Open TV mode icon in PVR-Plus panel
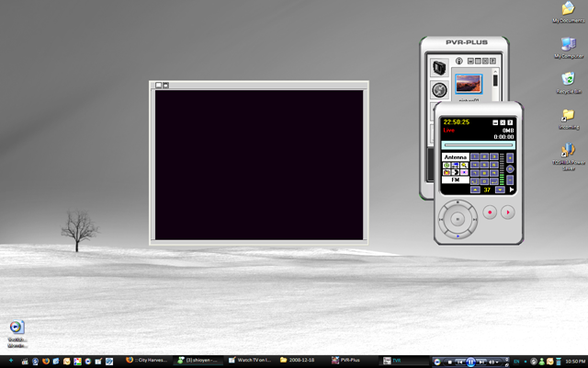Image resolution: width=588 pixels, height=368 pixels. coord(439,67)
